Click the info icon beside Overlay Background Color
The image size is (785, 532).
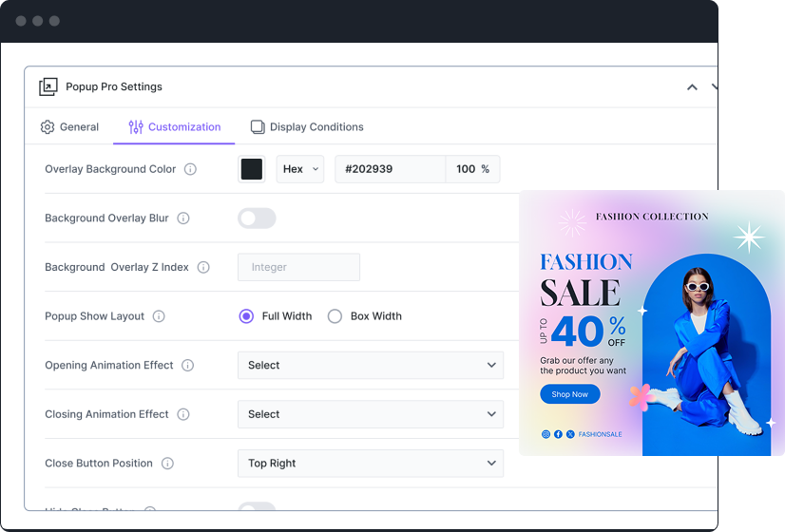(x=190, y=169)
